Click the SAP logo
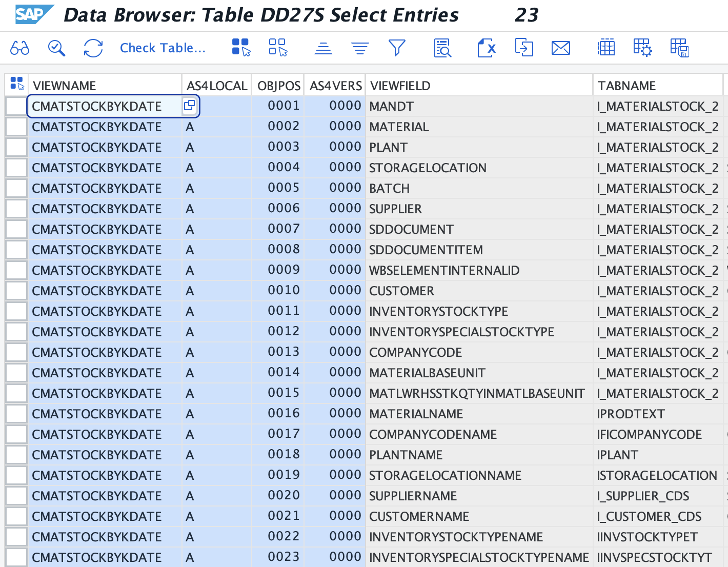 pos(34,14)
